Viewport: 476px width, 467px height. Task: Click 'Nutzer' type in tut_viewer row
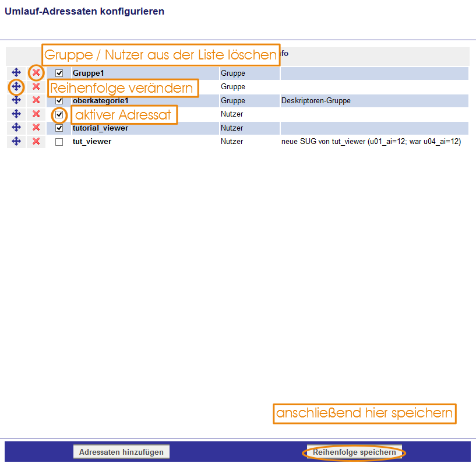pyautogui.click(x=232, y=141)
